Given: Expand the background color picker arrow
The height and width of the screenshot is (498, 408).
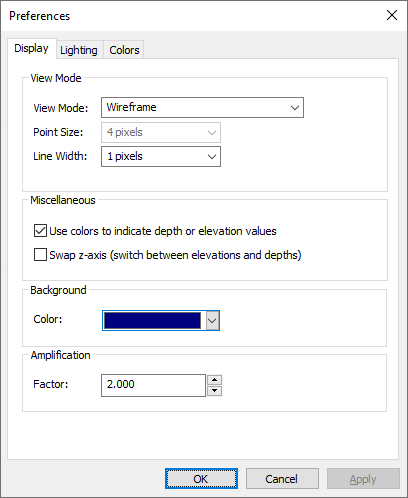Looking at the screenshot, I should point(212,321).
